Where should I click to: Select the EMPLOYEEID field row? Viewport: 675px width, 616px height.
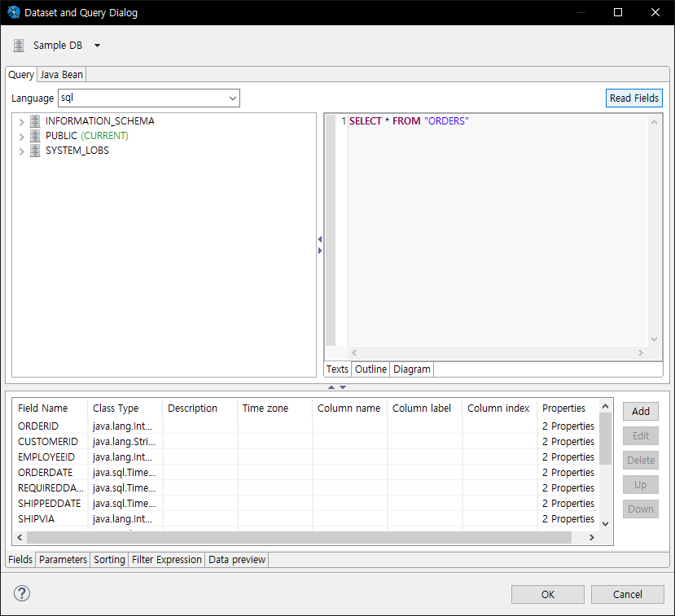tap(306, 457)
